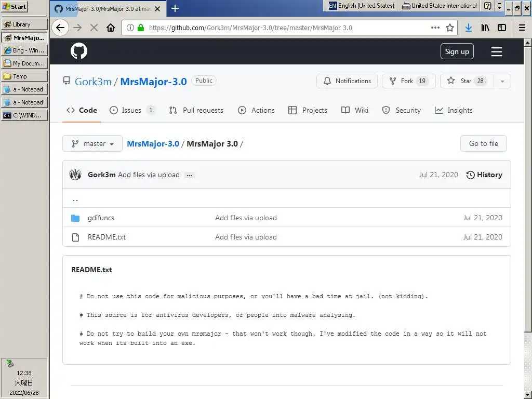Viewport: 532px width, 399px height.
Task: Click the README.txt file icon
Action: (75, 237)
